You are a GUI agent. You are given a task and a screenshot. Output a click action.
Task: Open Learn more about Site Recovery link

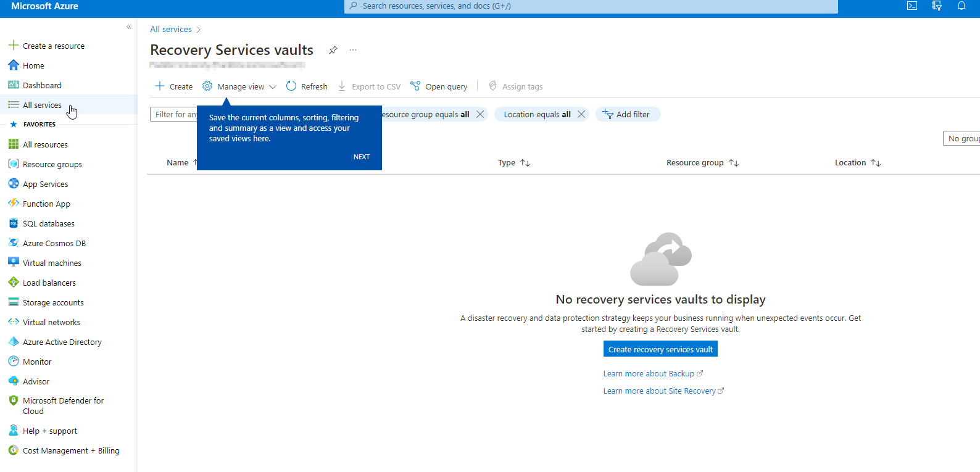pos(663,391)
